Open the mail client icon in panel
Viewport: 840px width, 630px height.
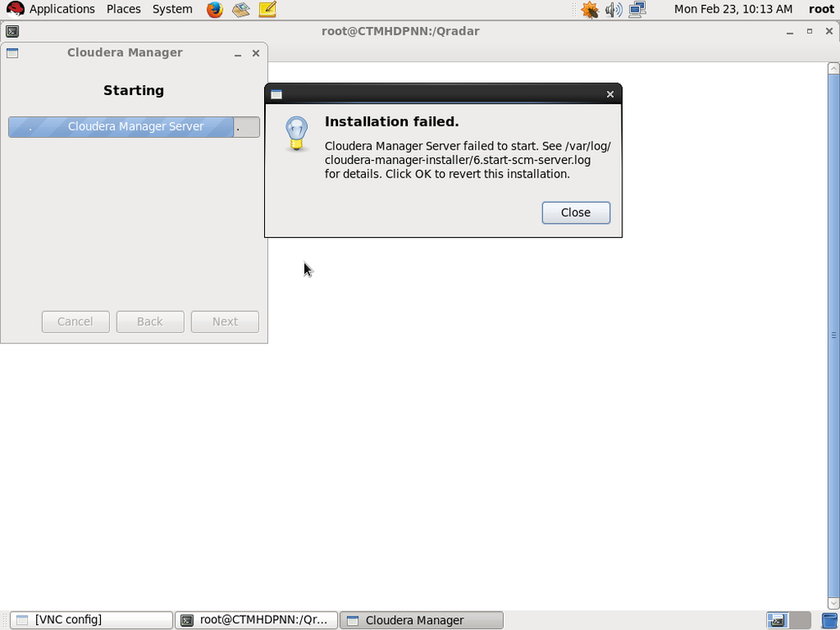click(241, 9)
